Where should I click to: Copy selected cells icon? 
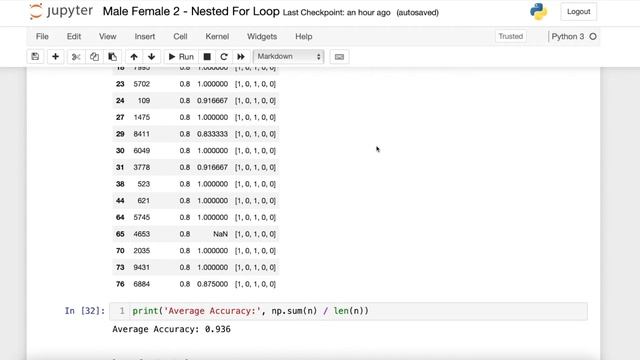click(x=94, y=57)
